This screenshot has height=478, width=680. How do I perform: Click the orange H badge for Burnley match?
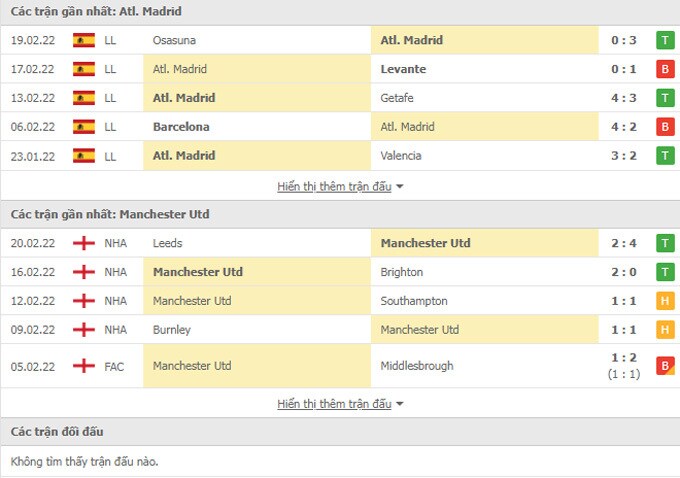click(x=665, y=330)
